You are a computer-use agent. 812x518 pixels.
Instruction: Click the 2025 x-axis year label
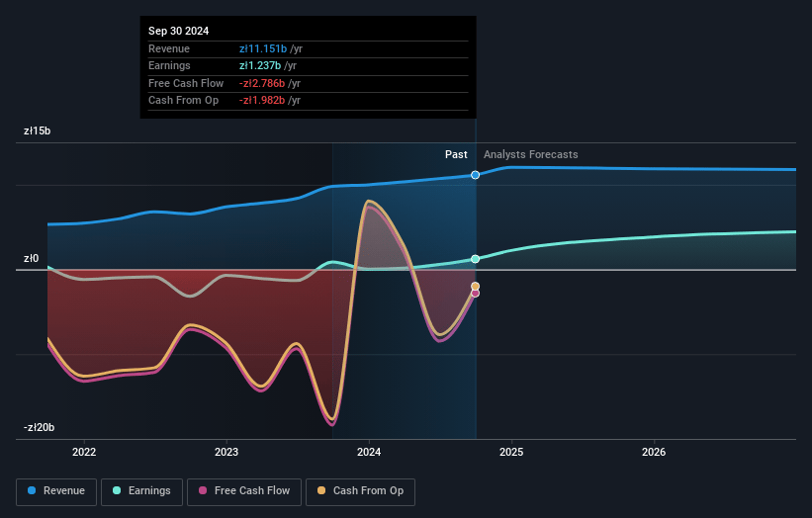click(x=511, y=452)
